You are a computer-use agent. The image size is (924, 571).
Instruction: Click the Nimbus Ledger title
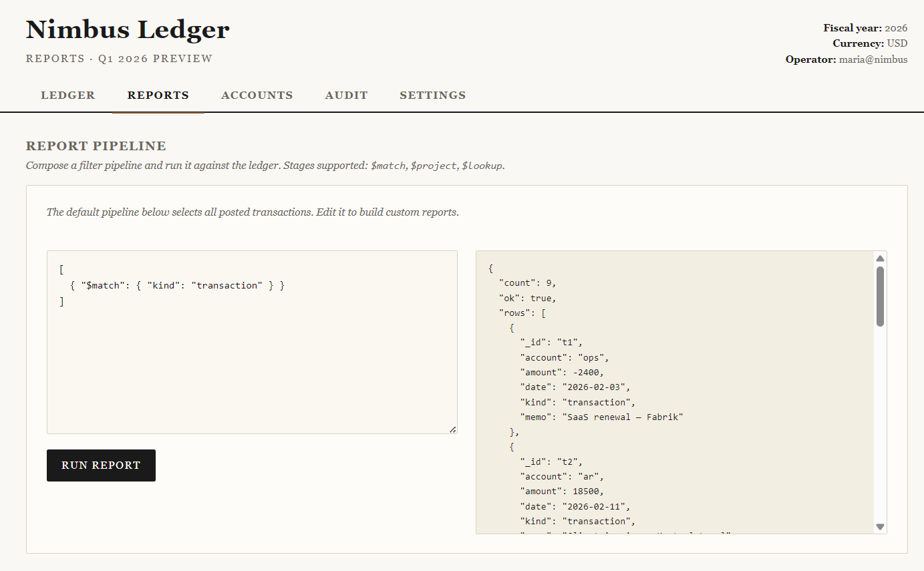pyautogui.click(x=128, y=29)
